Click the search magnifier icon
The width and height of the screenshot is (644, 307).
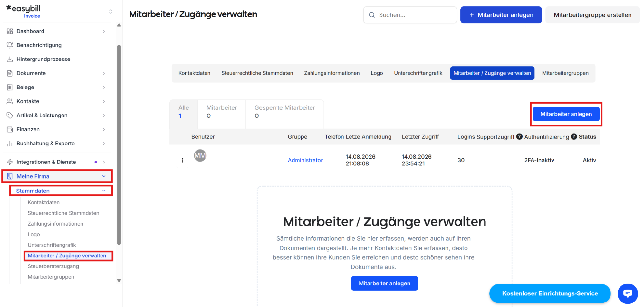click(x=372, y=15)
